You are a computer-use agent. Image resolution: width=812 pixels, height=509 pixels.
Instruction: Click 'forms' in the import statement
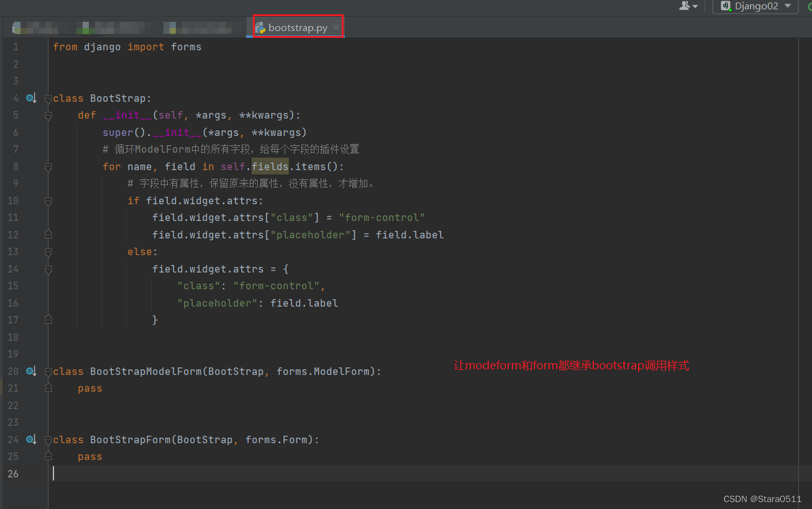[x=186, y=47]
